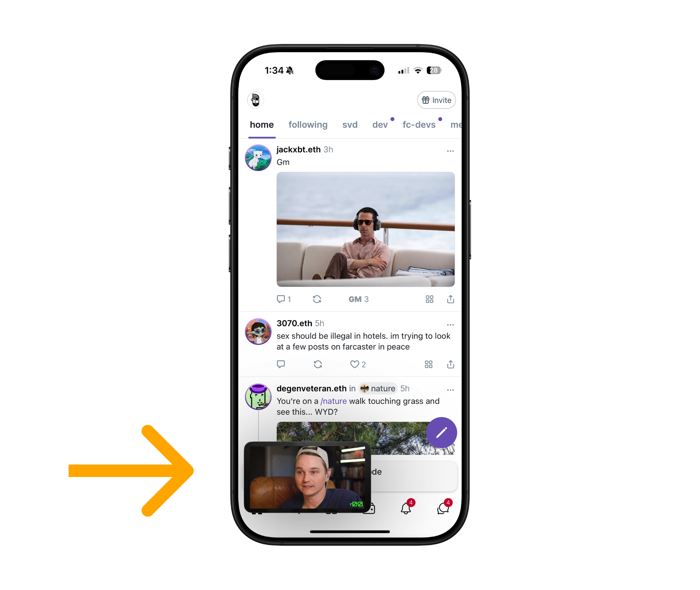Open direct messages chat bubble icon
Image resolution: width=700 pixels, height=590 pixels.
click(x=443, y=508)
